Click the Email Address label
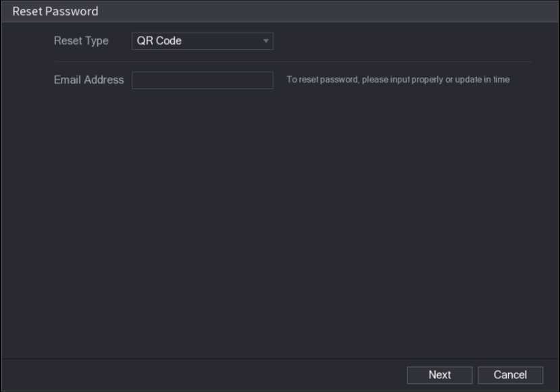This screenshot has width=560, height=392. click(88, 80)
